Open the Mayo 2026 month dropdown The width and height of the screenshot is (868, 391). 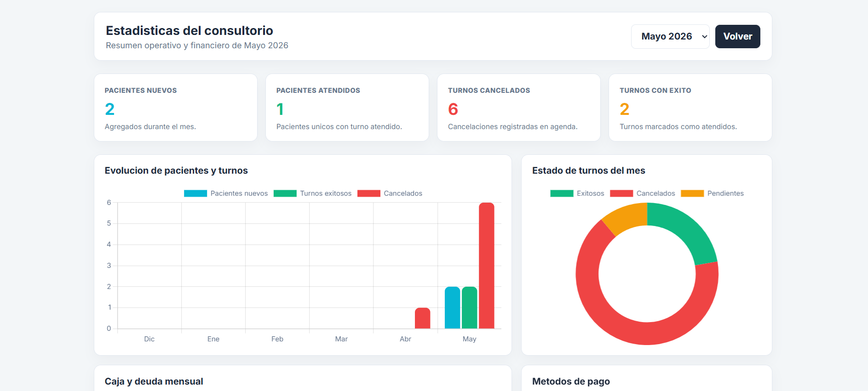coord(670,36)
